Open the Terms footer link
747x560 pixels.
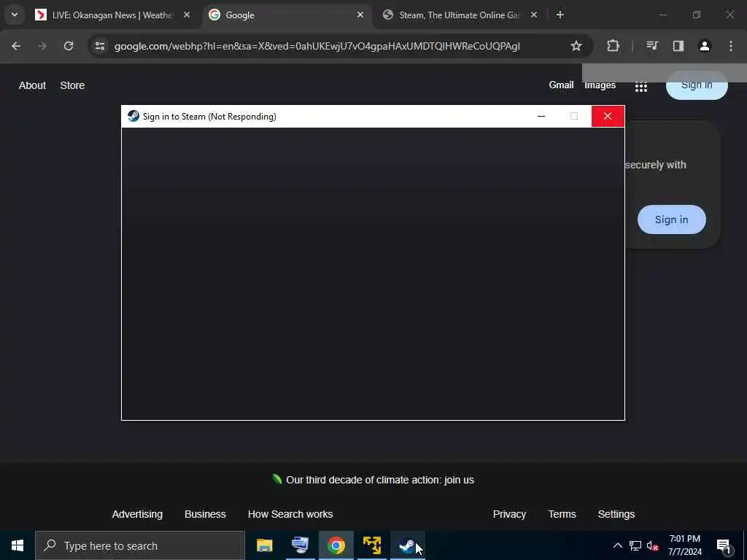[x=562, y=514]
